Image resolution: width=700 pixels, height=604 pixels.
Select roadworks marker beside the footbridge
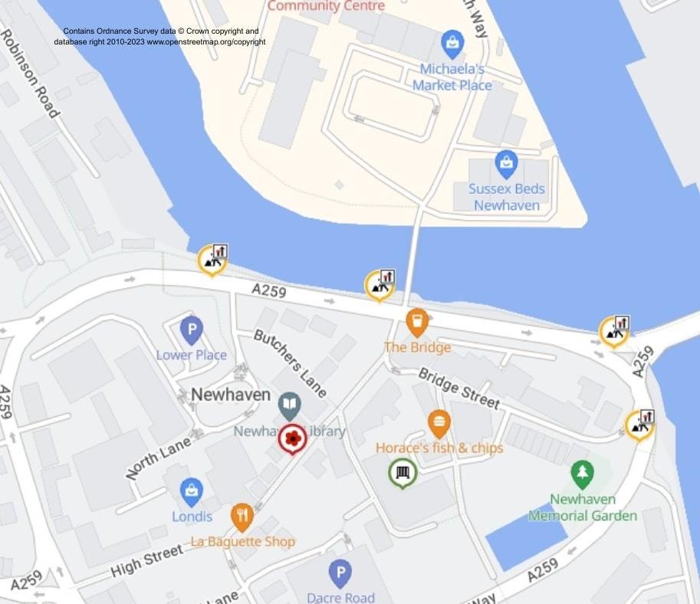tap(380, 286)
